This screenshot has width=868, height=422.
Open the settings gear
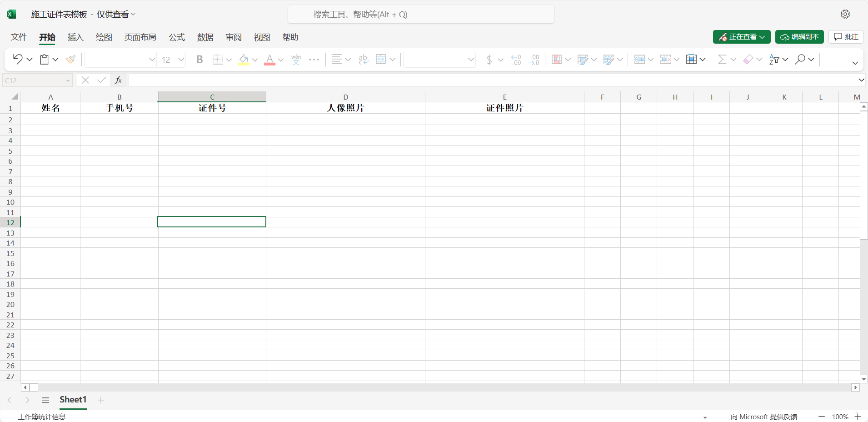coord(845,14)
